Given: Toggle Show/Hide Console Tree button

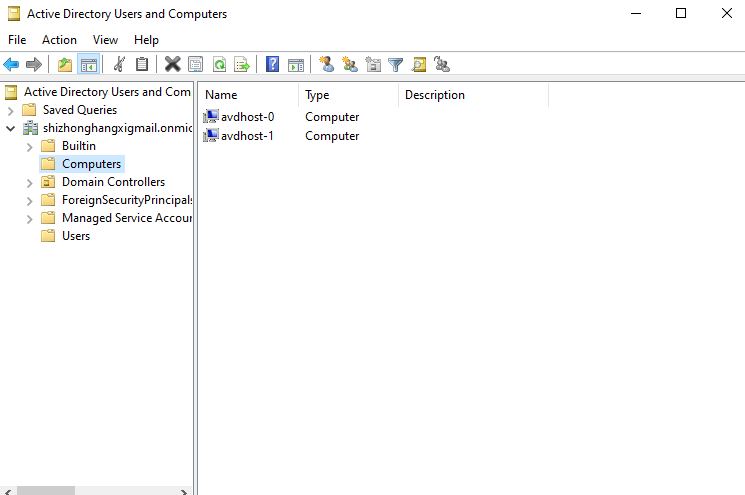Looking at the screenshot, I should pyautogui.click(x=89, y=64).
